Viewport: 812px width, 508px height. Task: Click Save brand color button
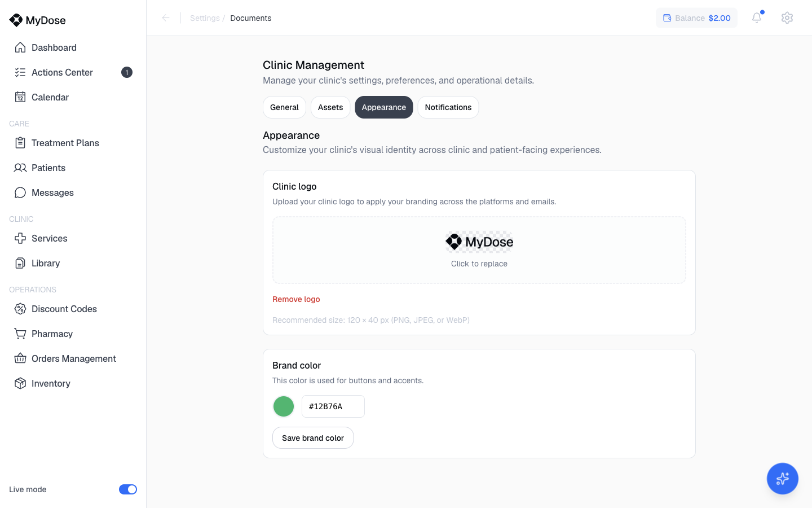(313, 438)
